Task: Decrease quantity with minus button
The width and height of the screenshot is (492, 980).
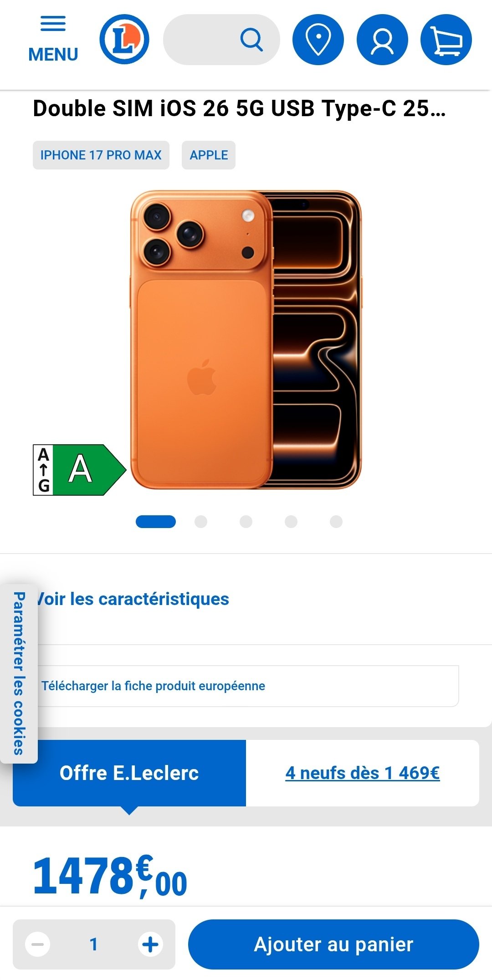Action: [x=38, y=944]
